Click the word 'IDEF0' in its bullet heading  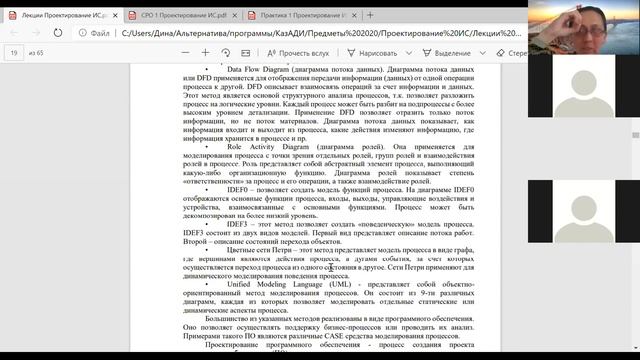(237, 190)
